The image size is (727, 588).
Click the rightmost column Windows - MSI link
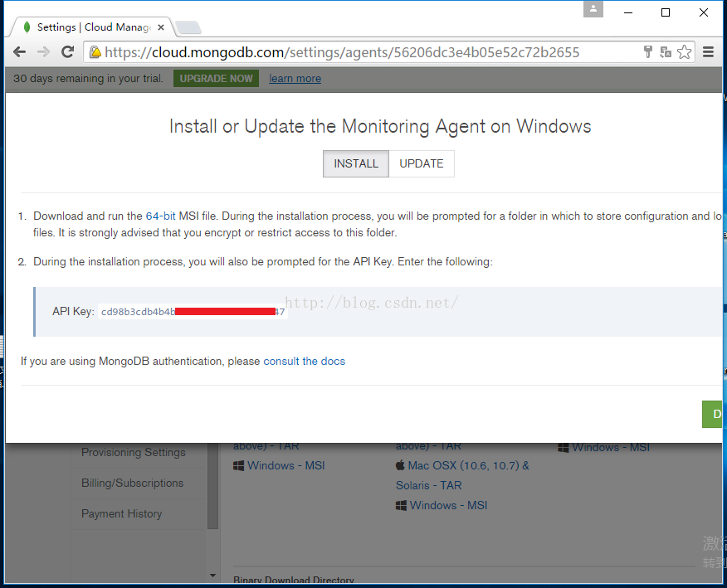coord(611,447)
